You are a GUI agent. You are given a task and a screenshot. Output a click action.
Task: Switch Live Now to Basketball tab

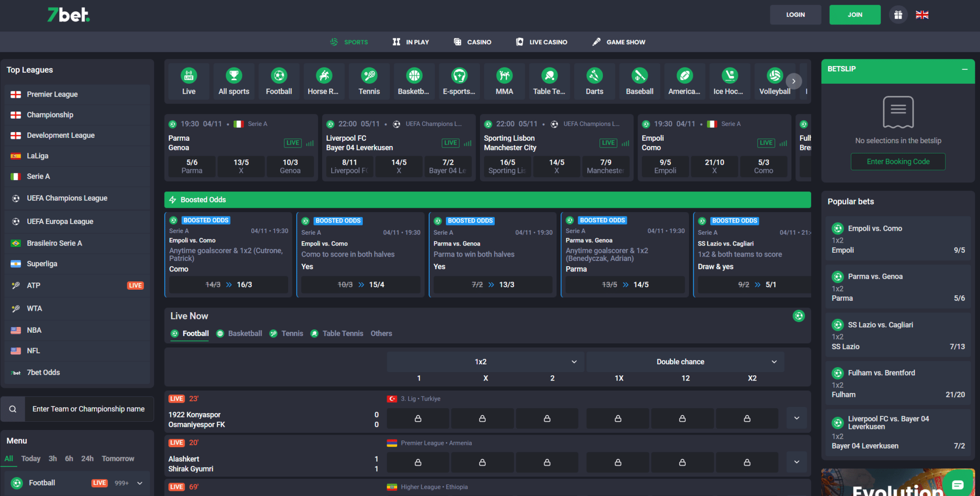click(239, 334)
